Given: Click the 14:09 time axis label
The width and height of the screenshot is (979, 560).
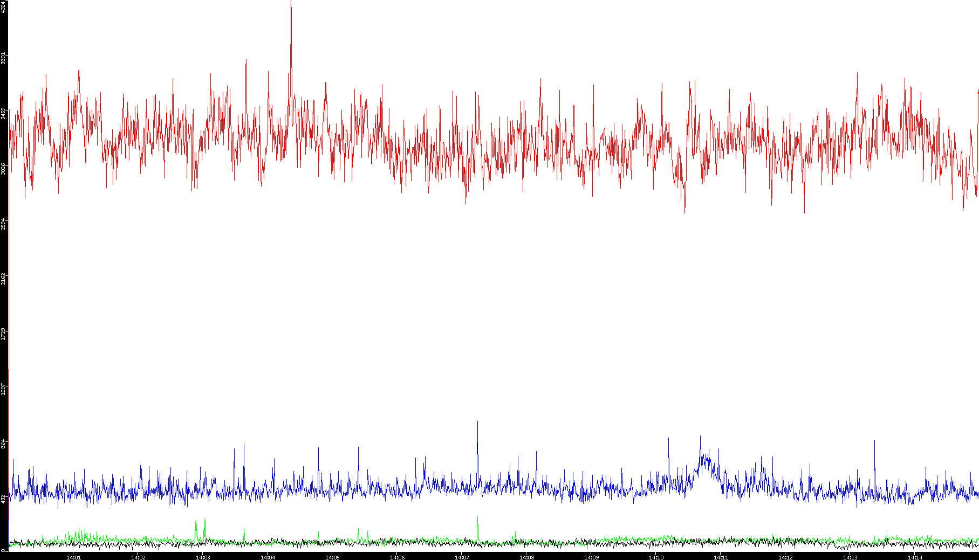Looking at the screenshot, I should (x=592, y=557).
